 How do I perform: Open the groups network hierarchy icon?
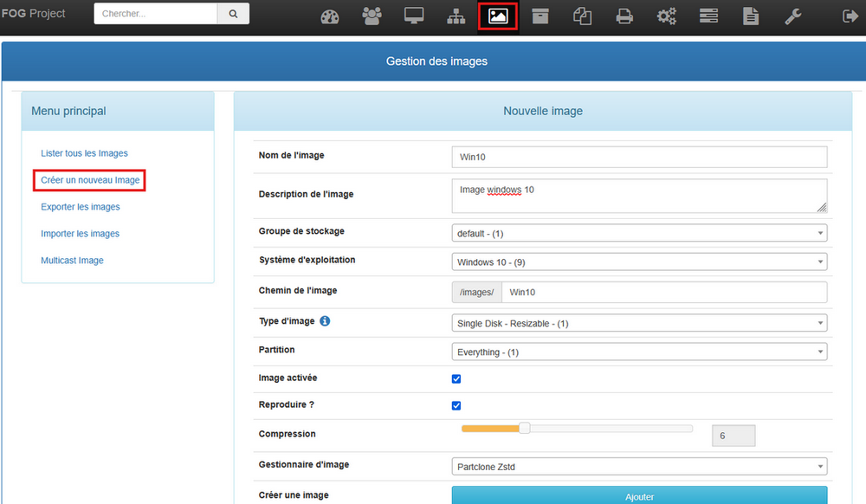pyautogui.click(x=456, y=16)
